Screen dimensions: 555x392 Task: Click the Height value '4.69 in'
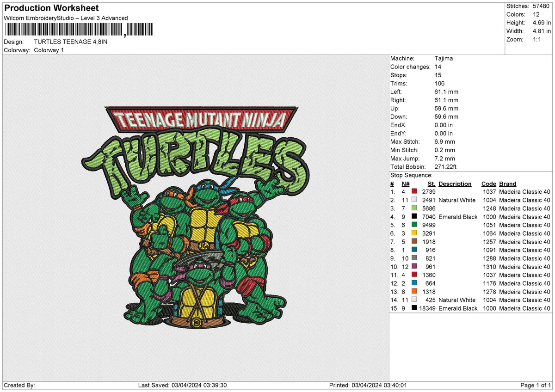pos(542,23)
